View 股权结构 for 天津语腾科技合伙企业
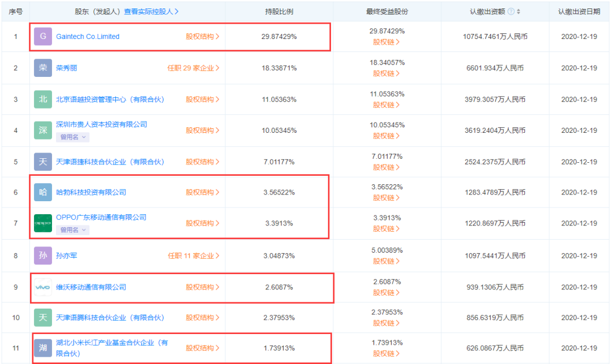 pos(203,318)
